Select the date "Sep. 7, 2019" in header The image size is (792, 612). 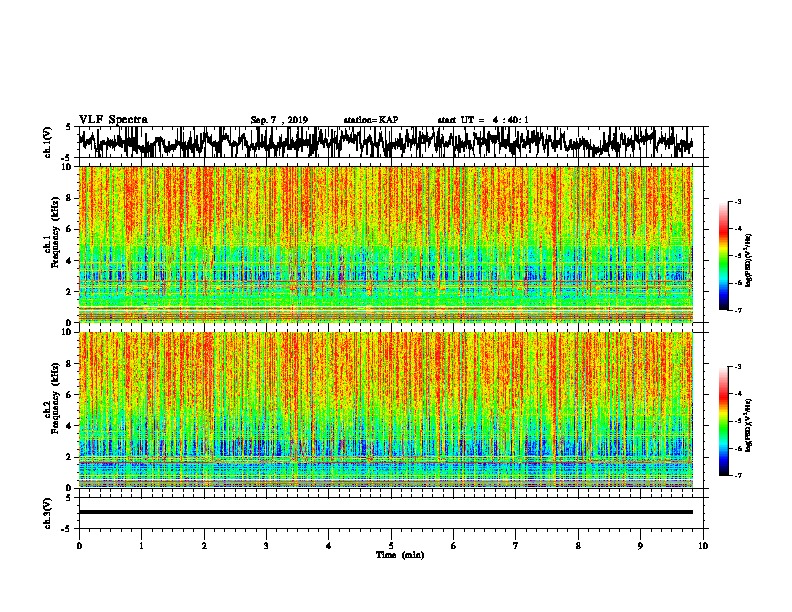click(x=279, y=120)
